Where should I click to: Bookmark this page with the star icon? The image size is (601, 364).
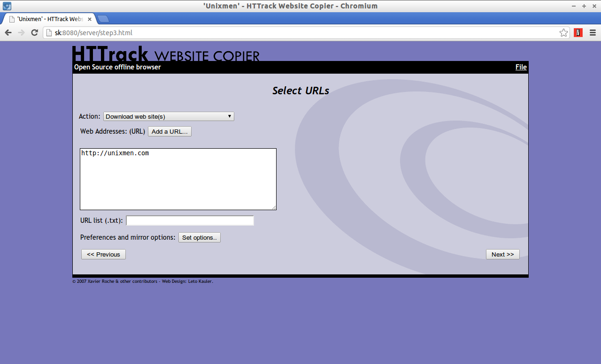563,32
